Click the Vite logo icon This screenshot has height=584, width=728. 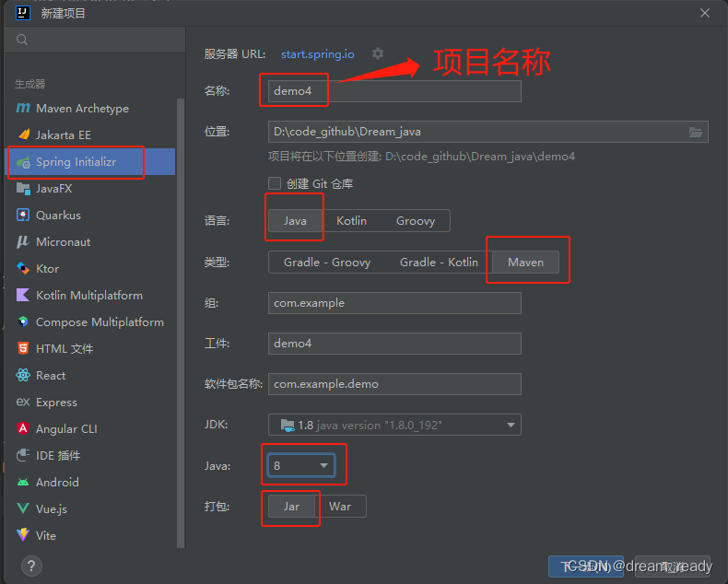23,535
